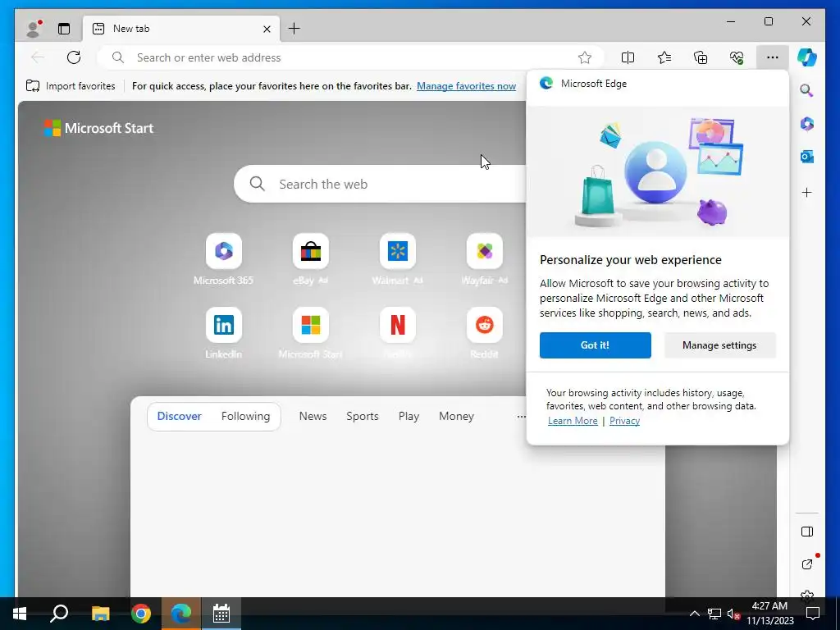840x630 pixels.
Task: Open Windows Start menu
Action: click(x=20, y=614)
